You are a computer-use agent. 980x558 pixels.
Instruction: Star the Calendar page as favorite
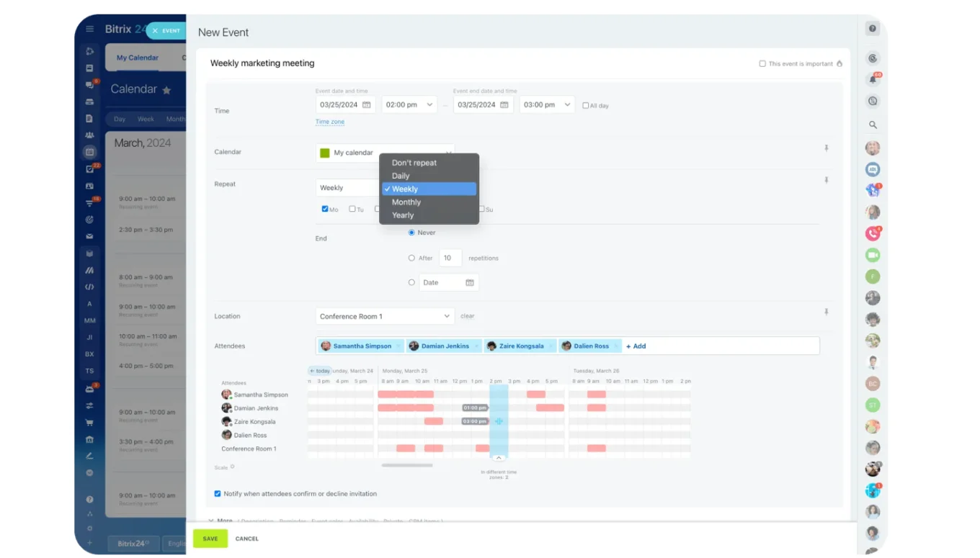coord(166,91)
